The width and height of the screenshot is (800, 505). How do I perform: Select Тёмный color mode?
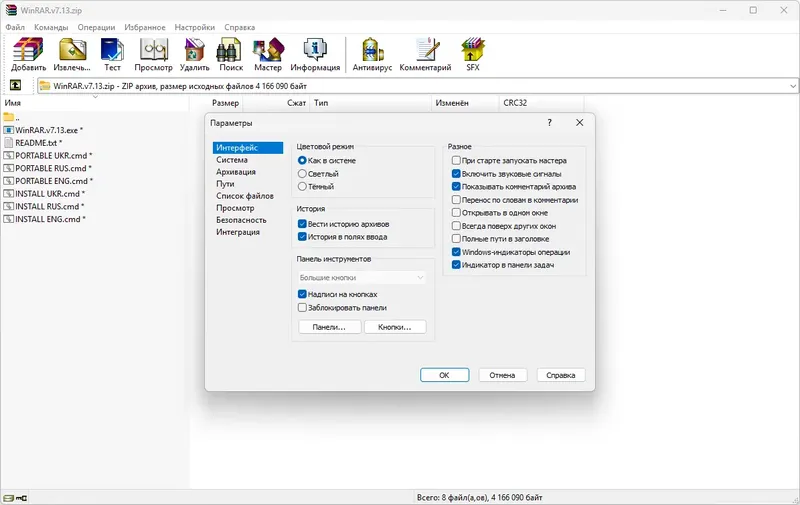(x=302, y=187)
